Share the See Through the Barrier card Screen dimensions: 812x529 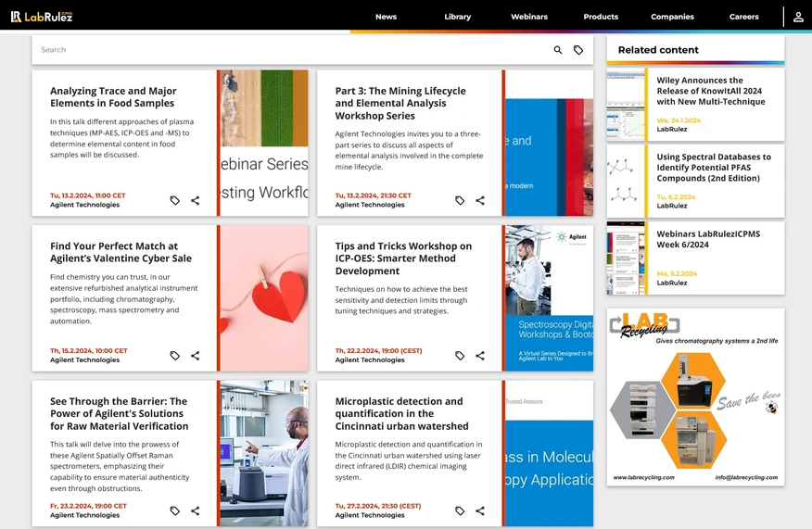pyautogui.click(x=196, y=510)
